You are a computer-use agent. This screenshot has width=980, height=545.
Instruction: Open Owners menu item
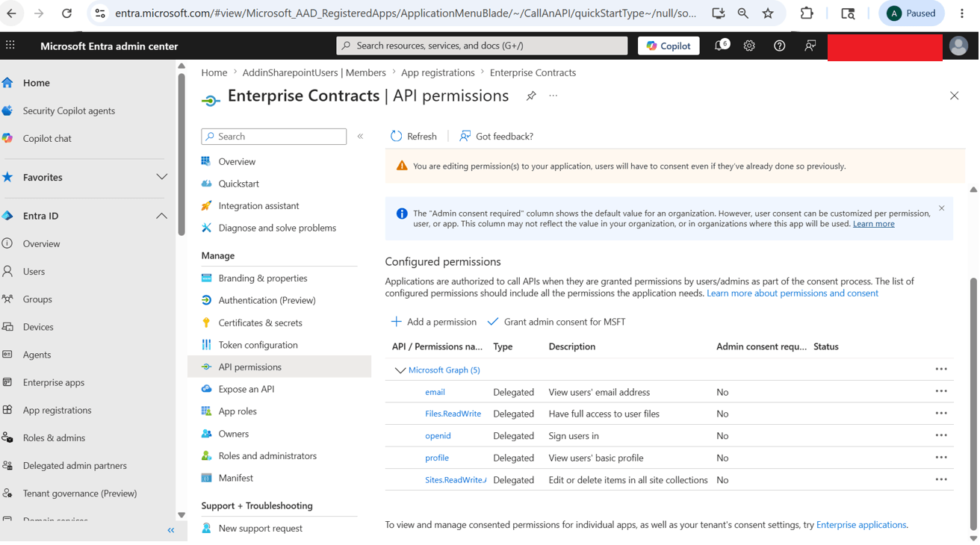tap(233, 434)
